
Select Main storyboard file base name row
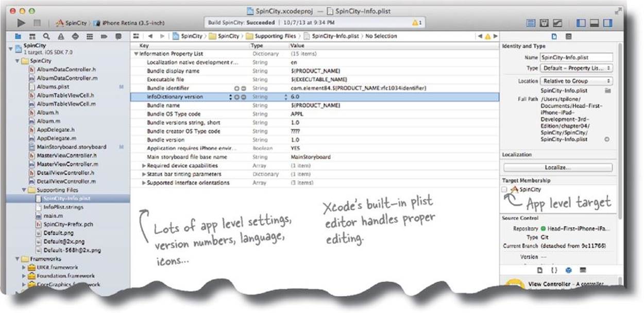(314, 157)
